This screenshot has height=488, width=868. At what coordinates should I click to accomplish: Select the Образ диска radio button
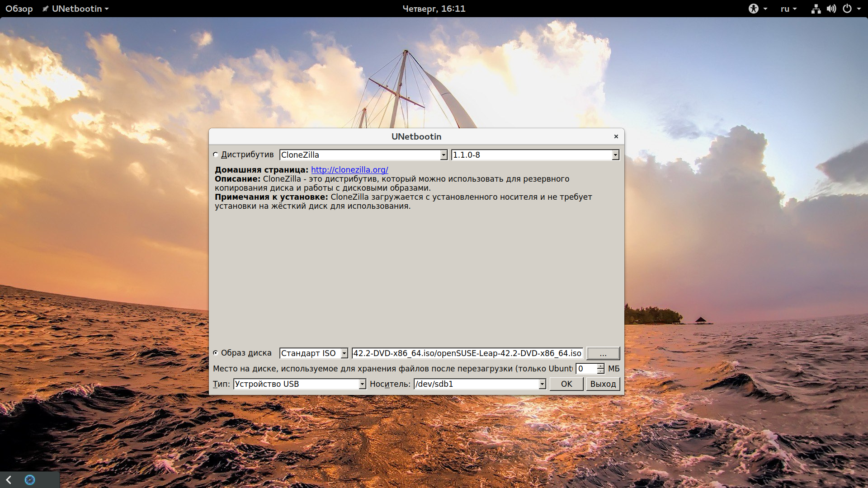[x=216, y=353]
